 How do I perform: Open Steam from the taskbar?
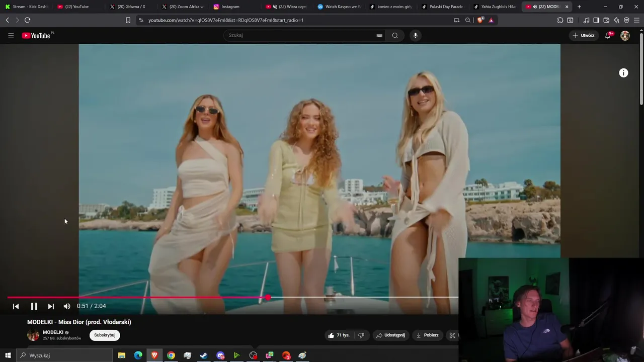coord(204,355)
